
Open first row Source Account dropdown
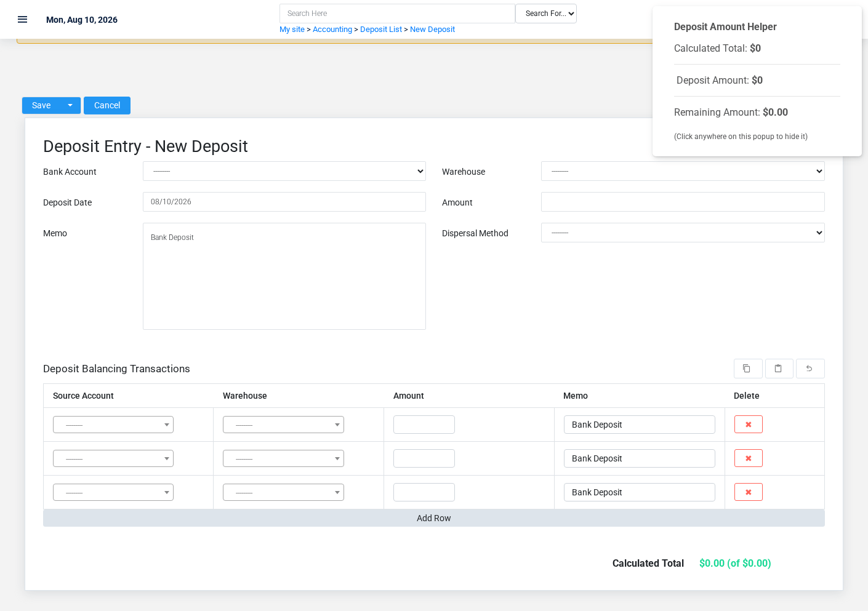tap(113, 425)
